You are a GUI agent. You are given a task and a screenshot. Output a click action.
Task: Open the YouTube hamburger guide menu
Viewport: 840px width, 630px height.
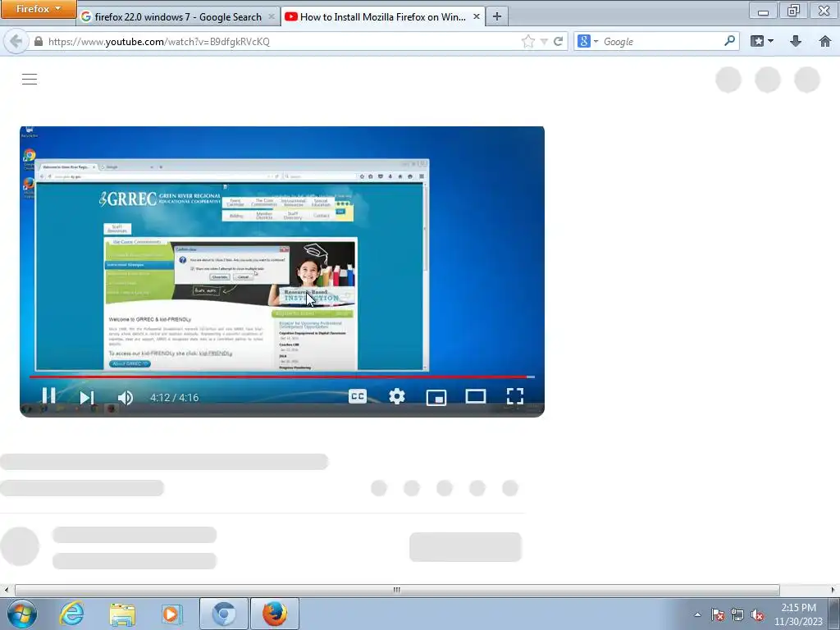[x=30, y=80]
